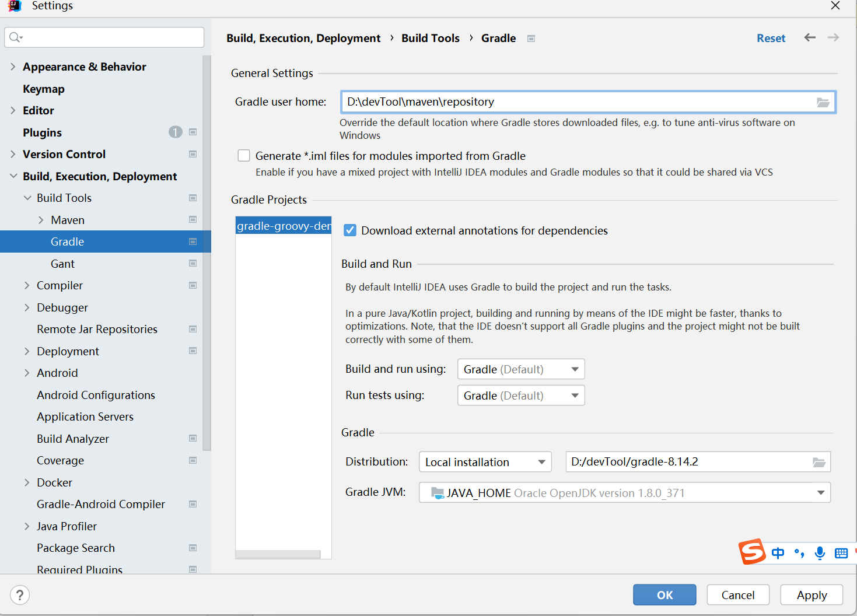Collapse the Build Tools node
This screenshot has width=857, height=616.
click(27, 198)
